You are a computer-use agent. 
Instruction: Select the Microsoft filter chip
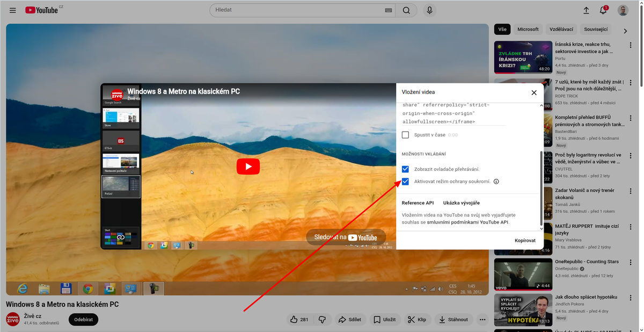point(528,29)
